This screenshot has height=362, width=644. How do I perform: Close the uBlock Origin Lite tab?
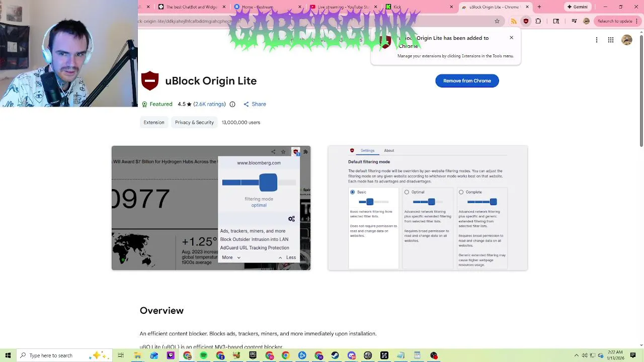click(527, 7)
